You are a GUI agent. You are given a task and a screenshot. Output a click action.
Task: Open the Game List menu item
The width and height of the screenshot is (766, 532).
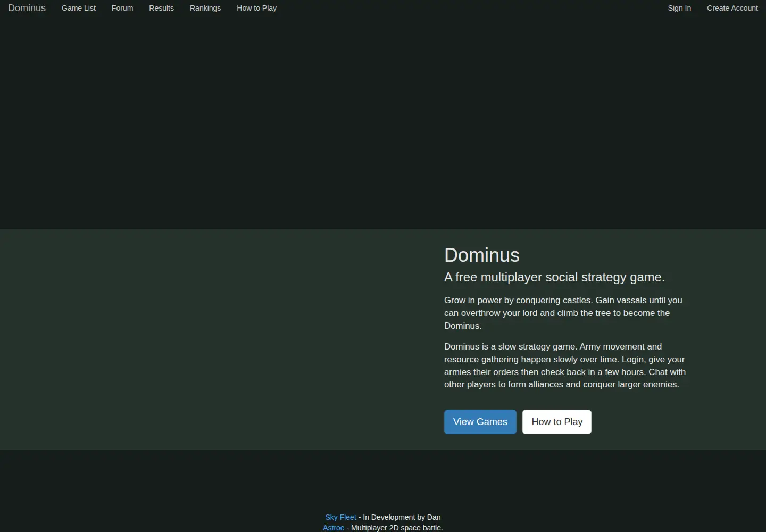click(79, 8)
